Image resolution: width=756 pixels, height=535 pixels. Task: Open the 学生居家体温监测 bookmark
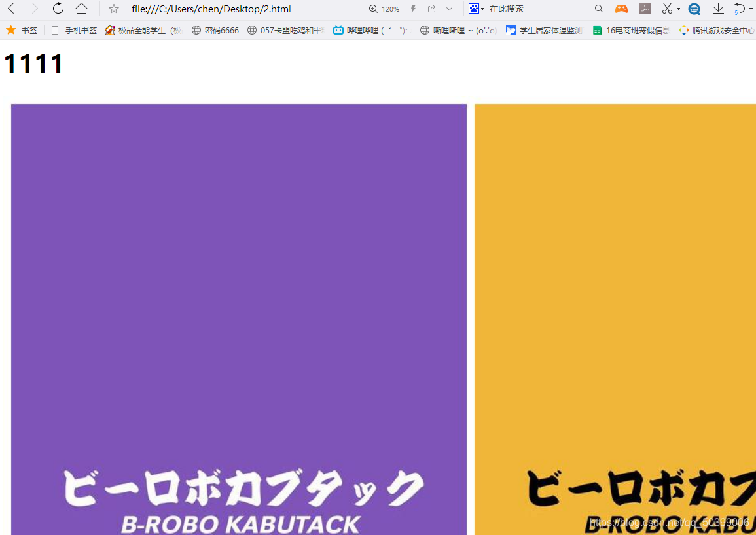click(x=545, y=30)
